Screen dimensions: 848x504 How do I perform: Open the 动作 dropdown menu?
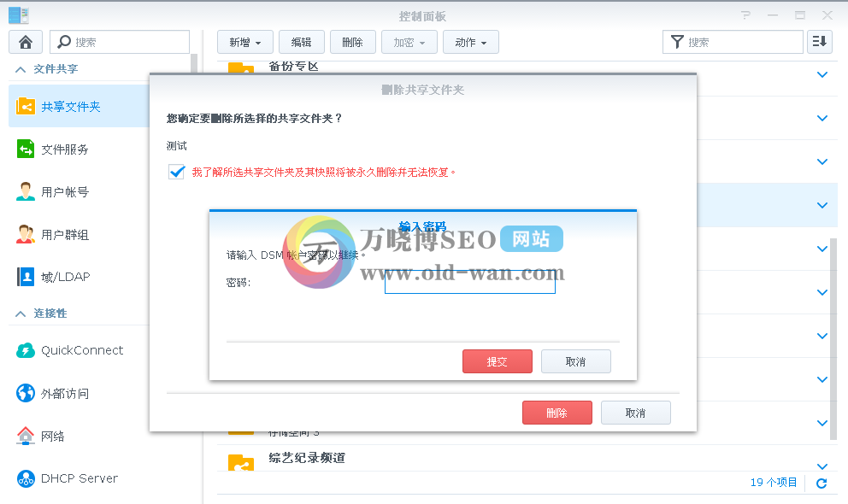click(x=470, y=41)
